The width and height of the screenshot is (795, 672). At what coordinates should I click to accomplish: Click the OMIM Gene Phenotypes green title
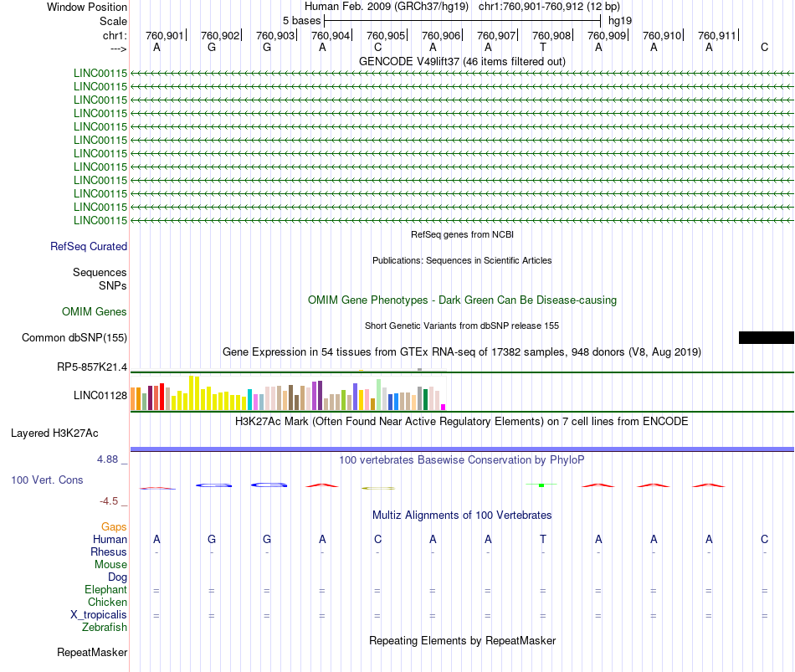pyautogui.click(x=462, y=300)
